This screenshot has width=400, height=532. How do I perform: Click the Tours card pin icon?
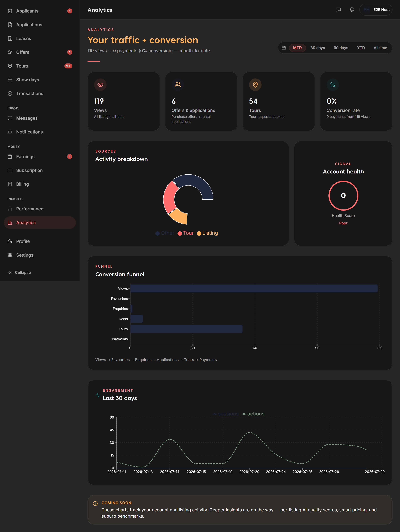(x=255, y=85)
